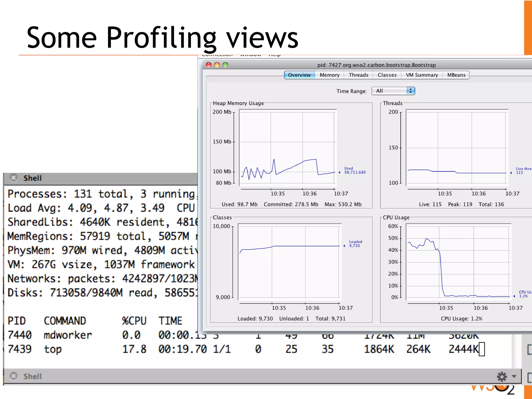The image size is (532, 399).
Task: Click the JConsole window title bar text
Action: click(x=376, y=65)
